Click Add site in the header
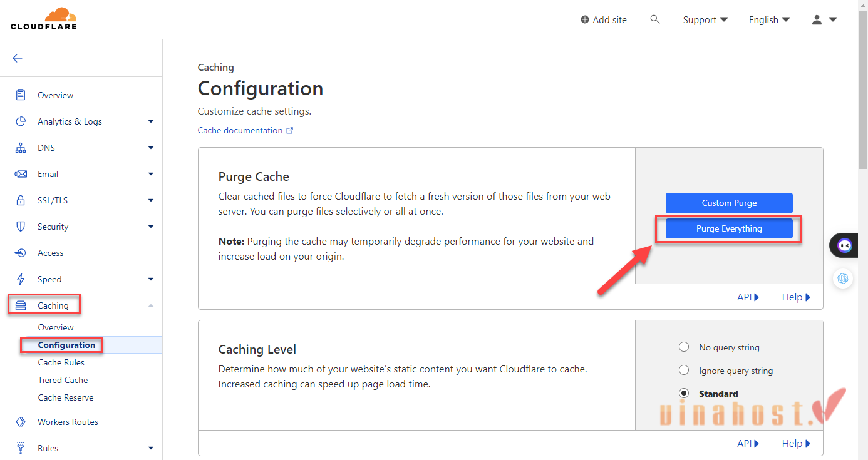Screen dimensions: 868x460 click(604, 20)
